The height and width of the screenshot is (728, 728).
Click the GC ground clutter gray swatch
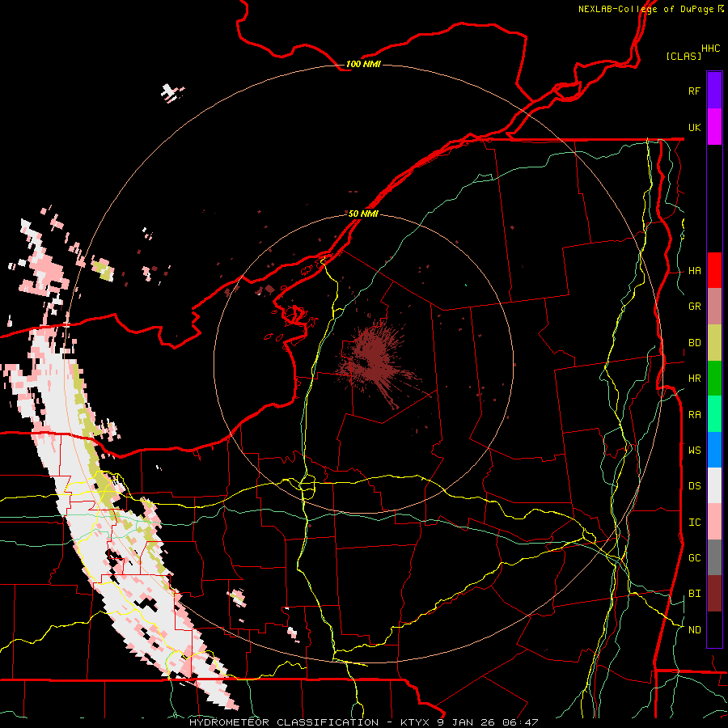(714, 557)
